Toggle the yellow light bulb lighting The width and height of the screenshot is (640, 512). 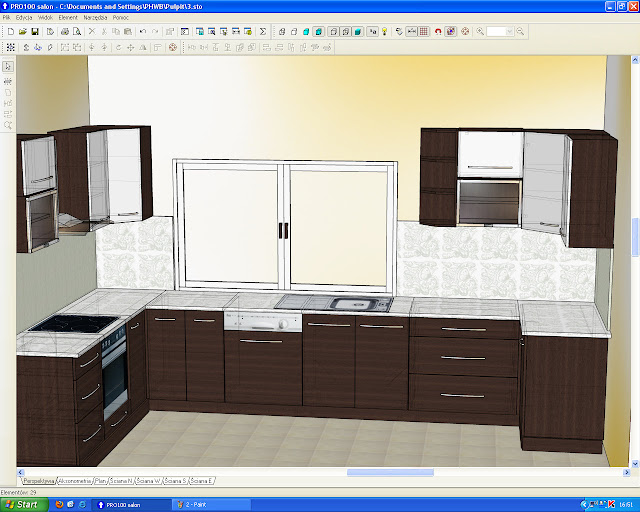pyautogui.click(x=384, y=31)
